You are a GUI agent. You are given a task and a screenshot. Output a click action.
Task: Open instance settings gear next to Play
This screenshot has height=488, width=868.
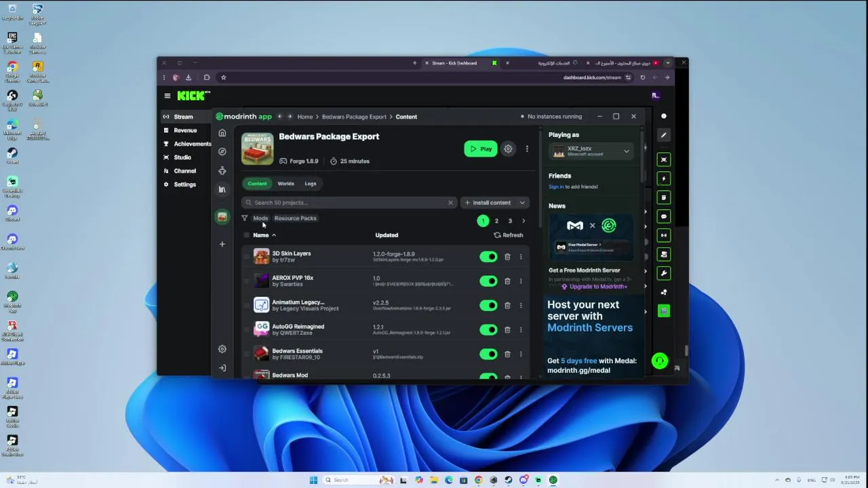tap(508, 149)
